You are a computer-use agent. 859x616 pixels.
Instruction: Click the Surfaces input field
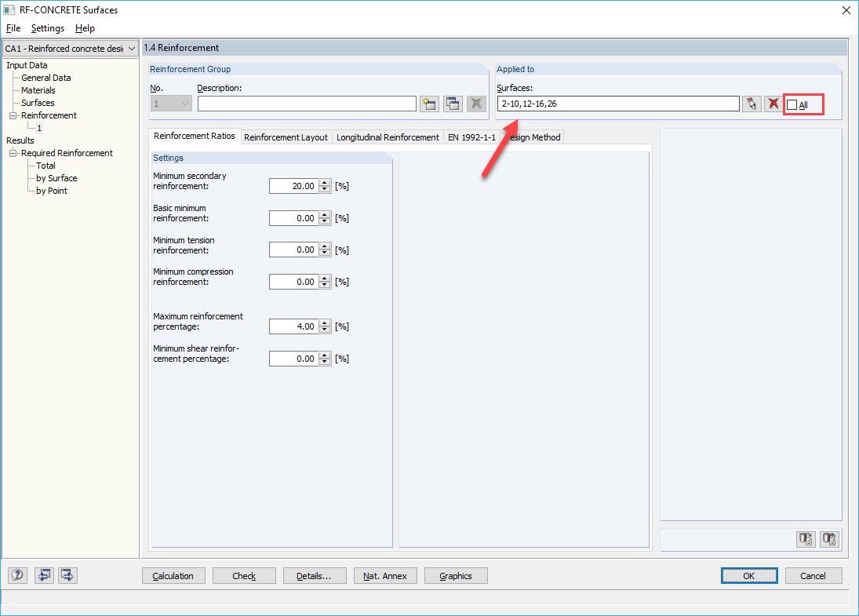(x=618, y=104)
